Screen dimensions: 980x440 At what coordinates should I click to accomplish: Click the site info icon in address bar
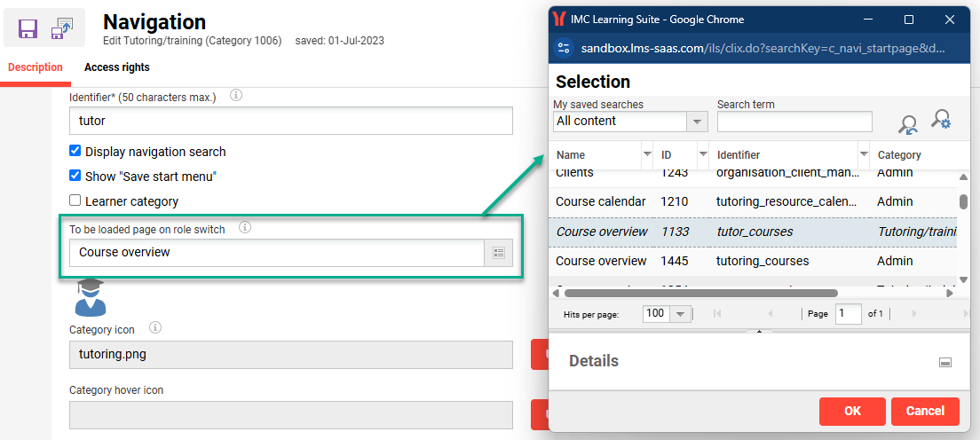click(564, 48)
